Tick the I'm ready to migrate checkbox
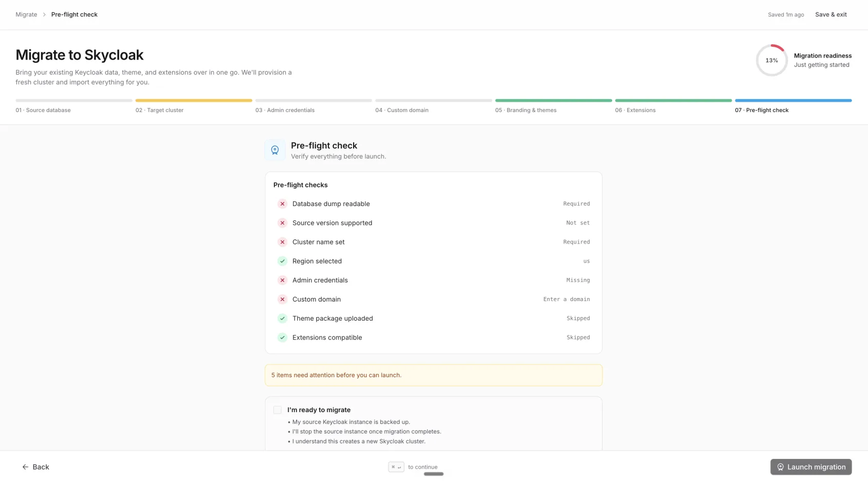Image resolution: width=868 pixels, height=483 pixels. [x=278, y=410]
